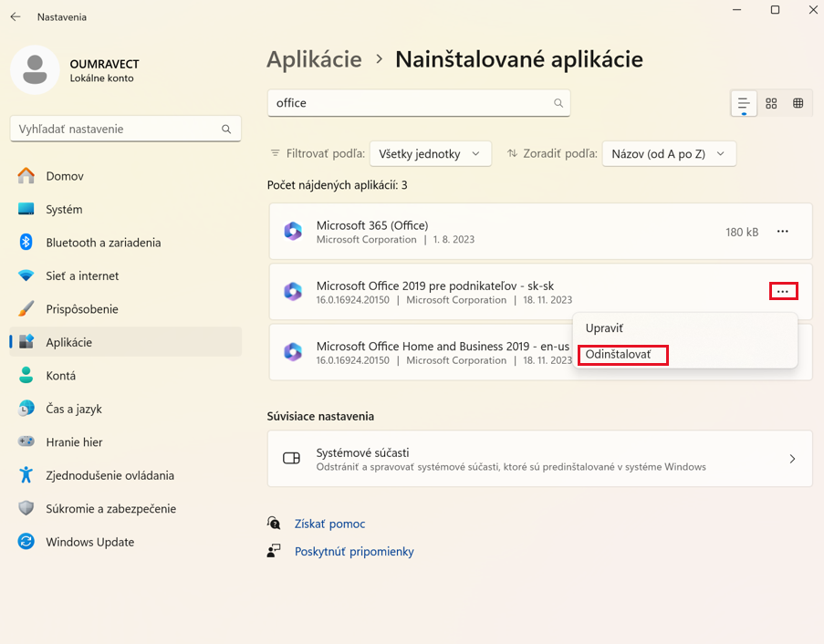This screenshot has height=644, width=824.
Task: Switch to grid view layout
Action: click(771, 103)
